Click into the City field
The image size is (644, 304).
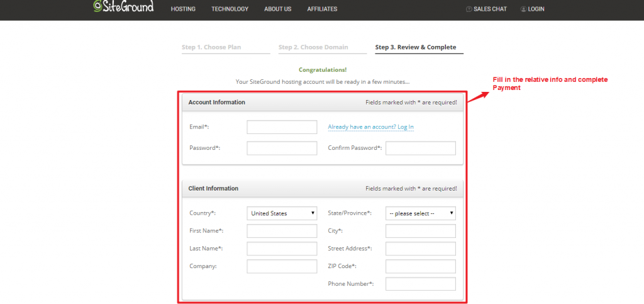[420, 231]
